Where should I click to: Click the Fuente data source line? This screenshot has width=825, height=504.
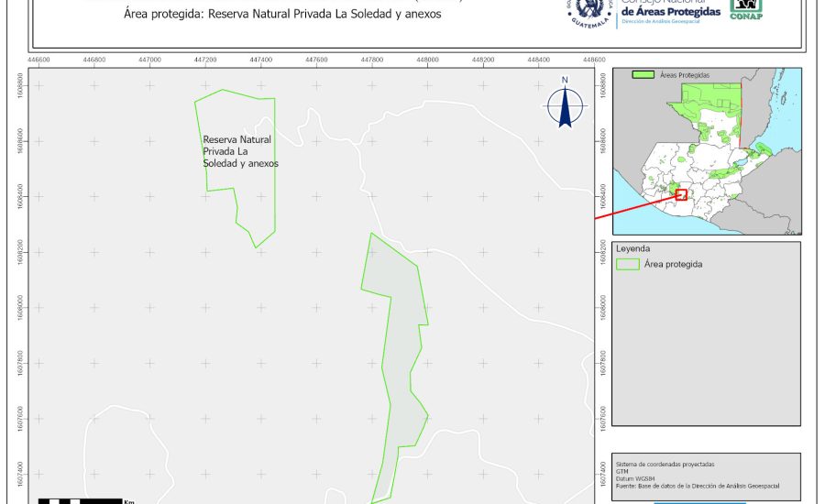(x=699, y=486)
